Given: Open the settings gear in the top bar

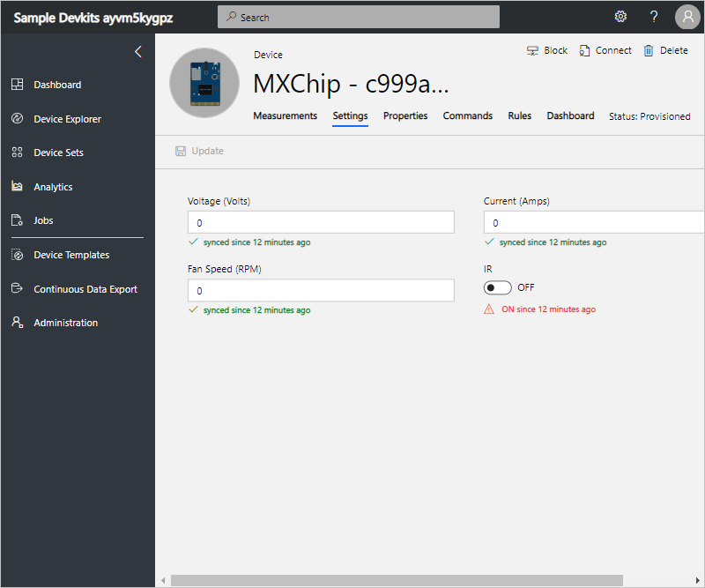Looking at the screenshot, I should [620, 16].
